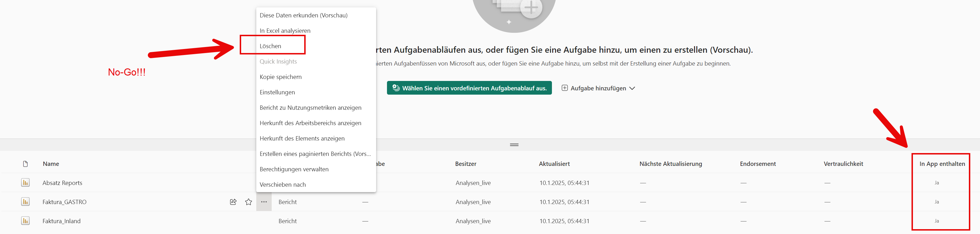The image size is (980, 234).
Task: Sort by the Name column header
Action: pos(51,164)
